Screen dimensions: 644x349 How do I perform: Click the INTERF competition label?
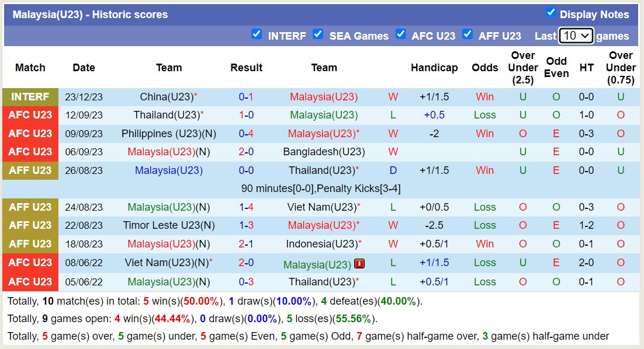30,97
